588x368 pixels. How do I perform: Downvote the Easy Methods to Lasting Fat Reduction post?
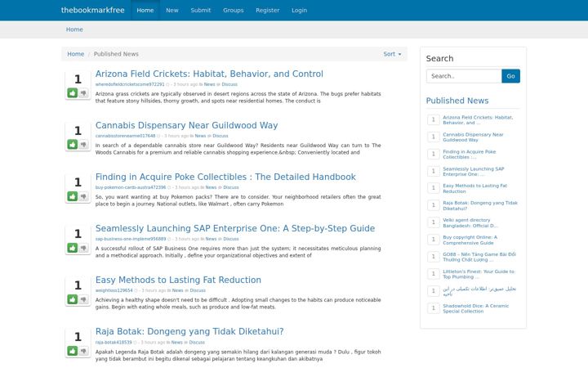pos(83,299)
